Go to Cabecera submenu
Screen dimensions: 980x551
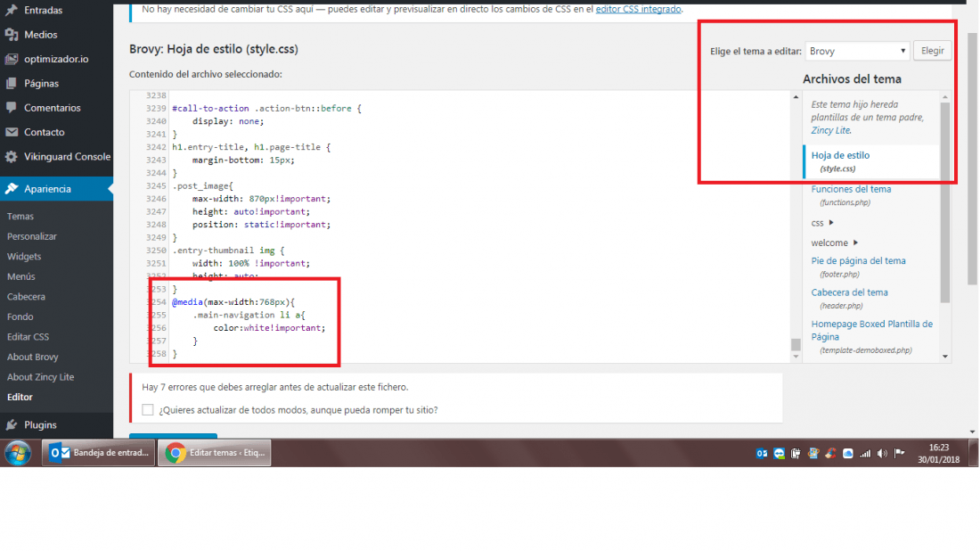point(26,296)
